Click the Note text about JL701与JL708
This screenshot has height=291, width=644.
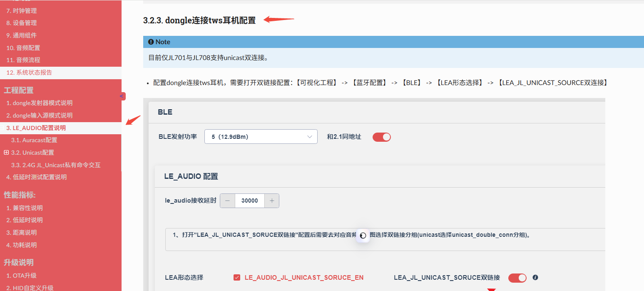pyautogui.click(x=208, y=58)
